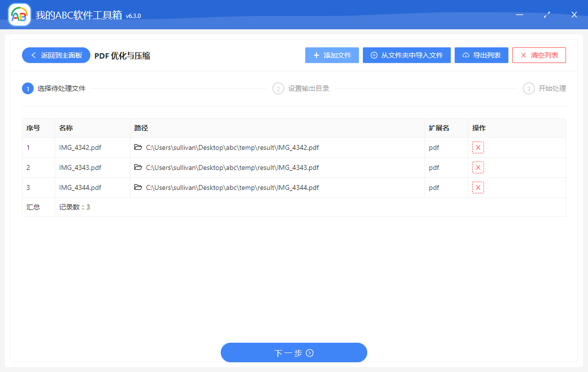This screenshot has height=372, width=588.
Task: Remove IMG_4342.pdf using the red X
Action: [478, 147]
